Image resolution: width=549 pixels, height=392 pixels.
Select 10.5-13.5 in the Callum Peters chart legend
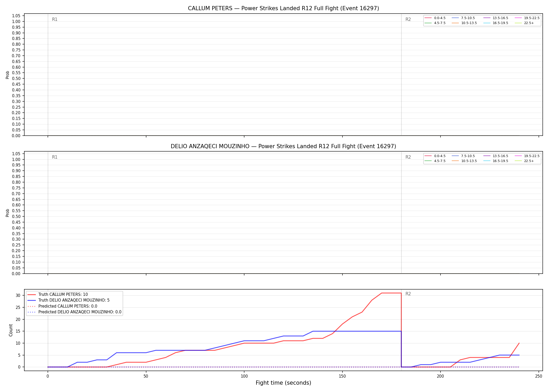click(x=464, y=23)
